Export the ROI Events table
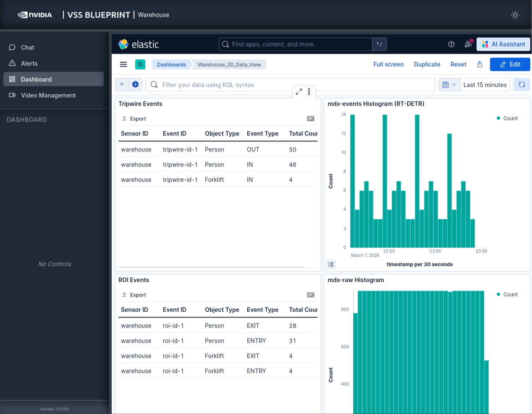This screenshot has height=414, width=532. [134, 295]
